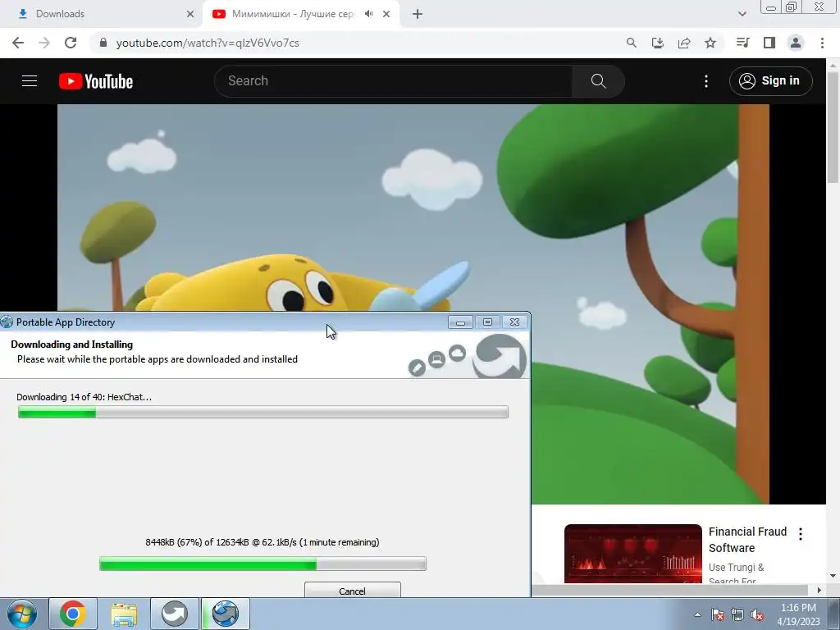Screen dimensions: 840x630
Task: Click the Sign in button
Action: 771,81
